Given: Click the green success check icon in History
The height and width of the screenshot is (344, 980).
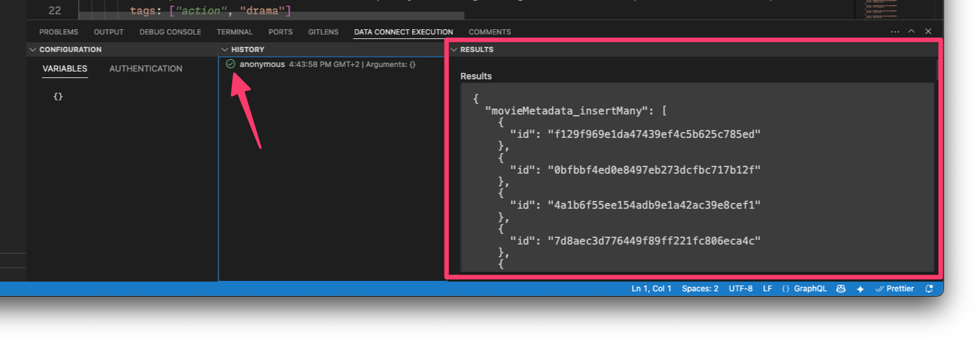Looking at the screenshot, I should (x=230, y=64).
